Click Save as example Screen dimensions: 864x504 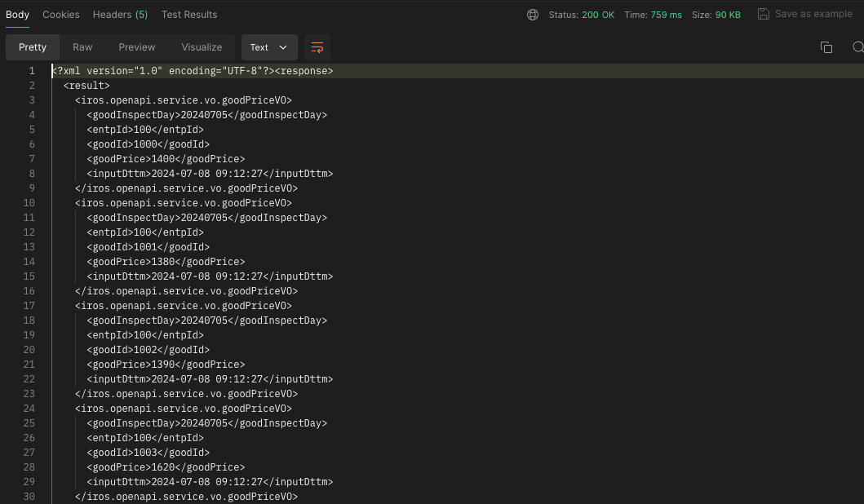[812, 14]
